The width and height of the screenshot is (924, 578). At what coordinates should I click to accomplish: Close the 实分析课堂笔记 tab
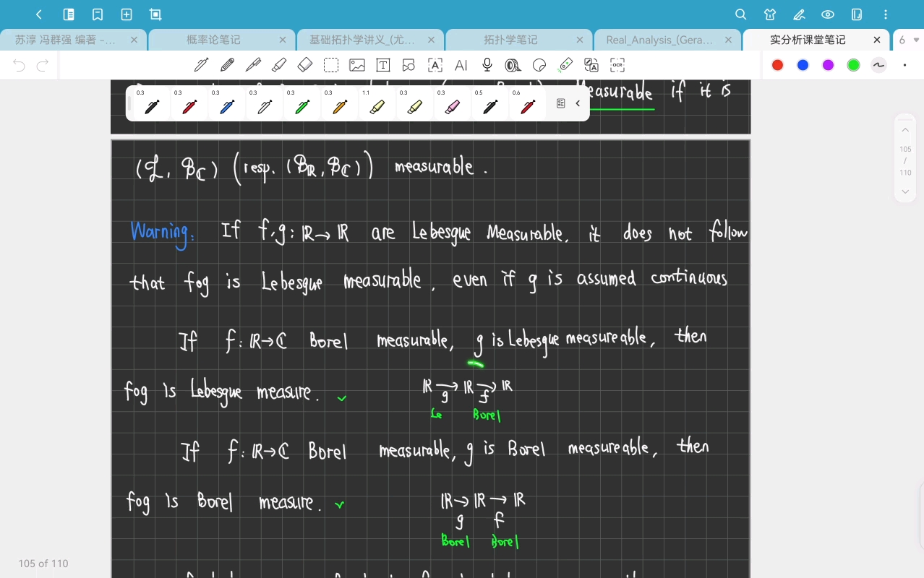click(877, 40)
